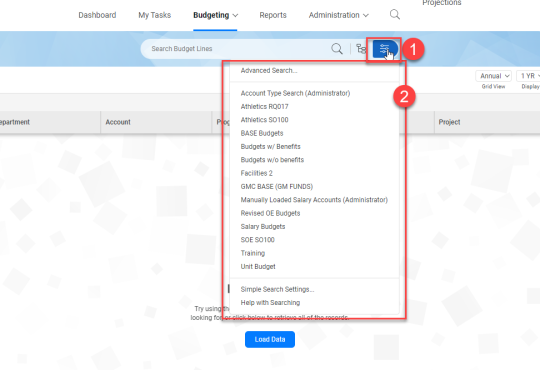Image resolution: width=540 pixels, height=370 pixels.
Task: Choose Budgets w/o benefits search
Action: 272,160
